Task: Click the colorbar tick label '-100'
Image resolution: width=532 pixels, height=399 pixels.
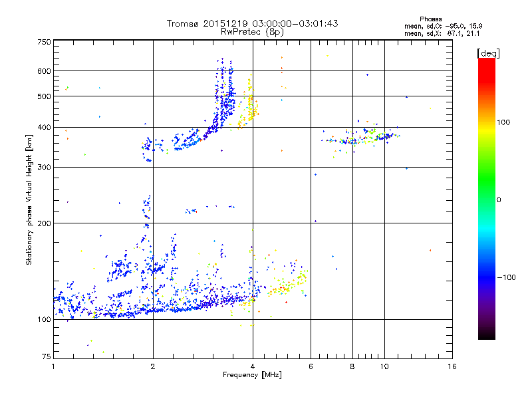Action: [x=507, y=277]
